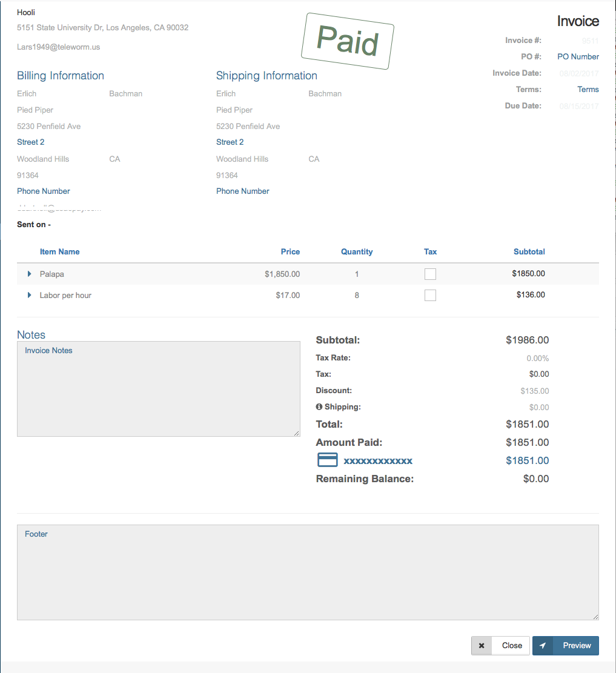Click the info icon beside Shipping
This screenshot has height=673, width=616.
319,406
